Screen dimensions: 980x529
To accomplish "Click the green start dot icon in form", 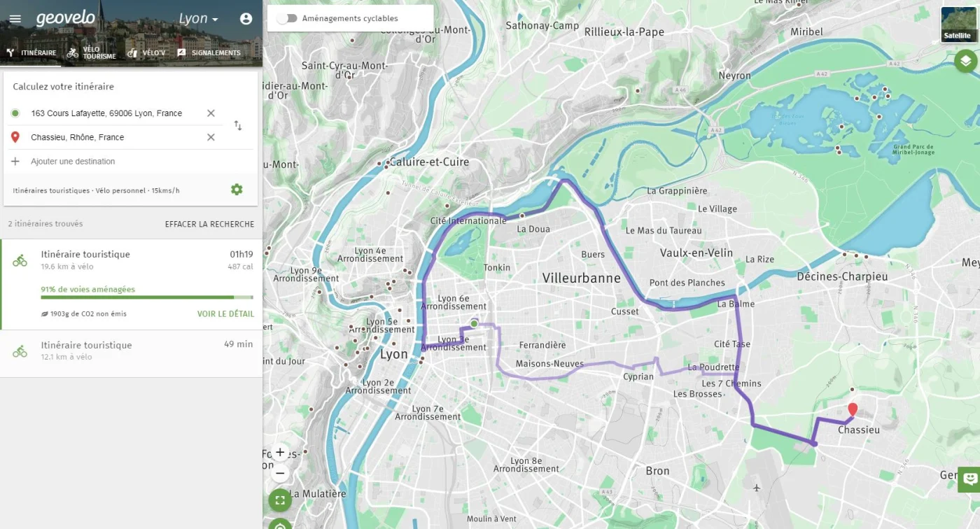I will point(15,113).
